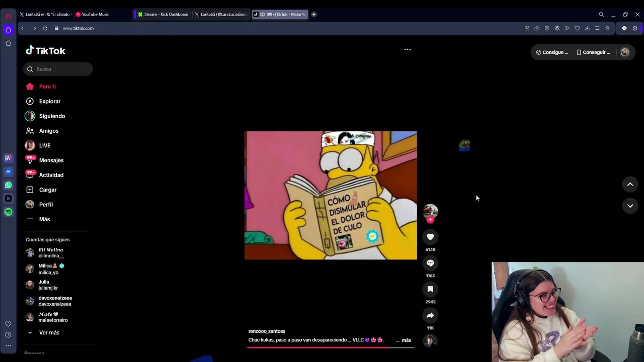Follow the creator with plus badge
This screenshot has height=362, width=644.
tap(430, 220)
